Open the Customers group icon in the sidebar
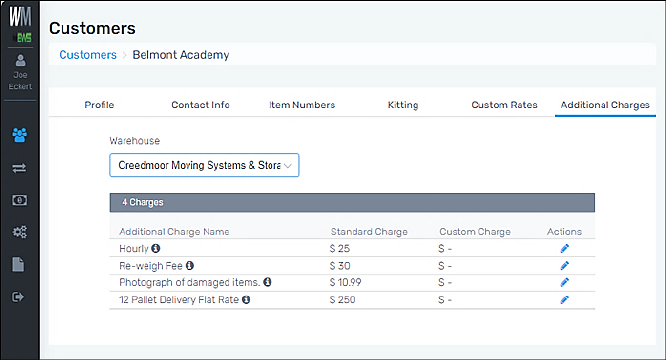Viewport: 666px width, 360px height. (x=20, y=135)
